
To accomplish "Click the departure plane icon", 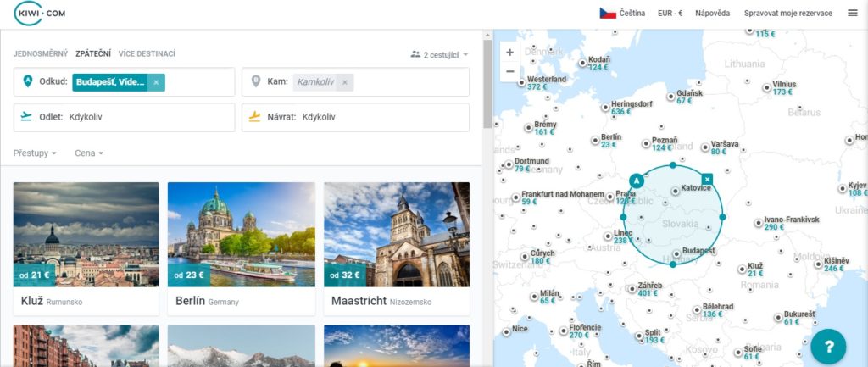I will pos(26,116).
